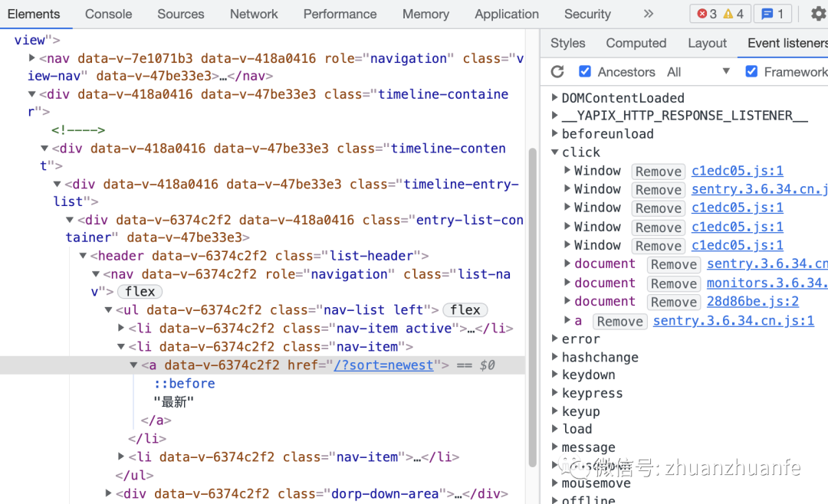Expand the error listener group
Viewport: 828px width, 504px height.
click(x=554, y=339)
